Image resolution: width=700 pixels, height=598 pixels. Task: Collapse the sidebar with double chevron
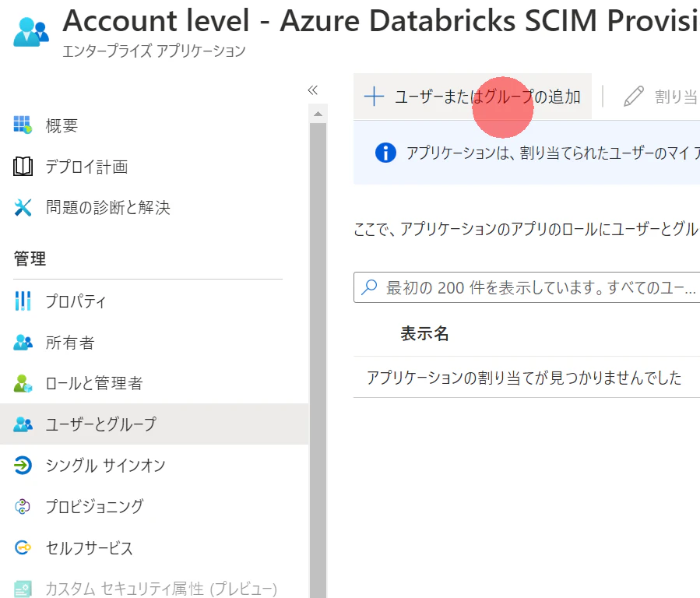tap(313, 90)
